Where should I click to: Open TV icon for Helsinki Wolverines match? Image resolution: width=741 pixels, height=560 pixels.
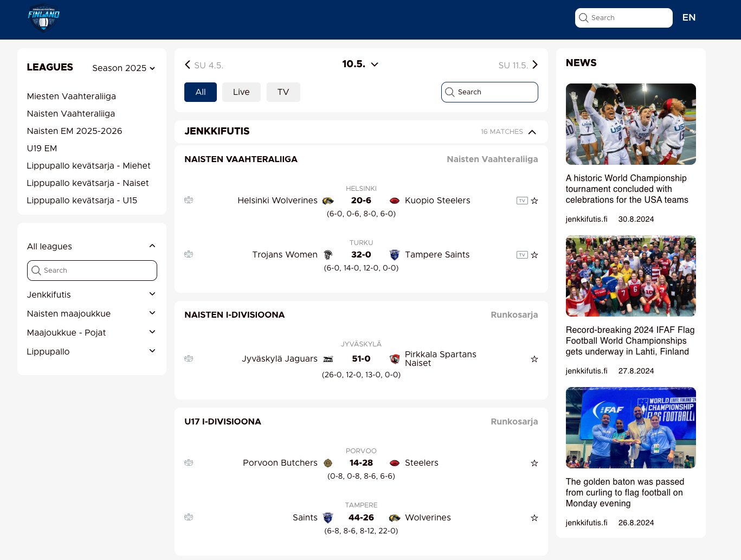click(x=522, y=201)
